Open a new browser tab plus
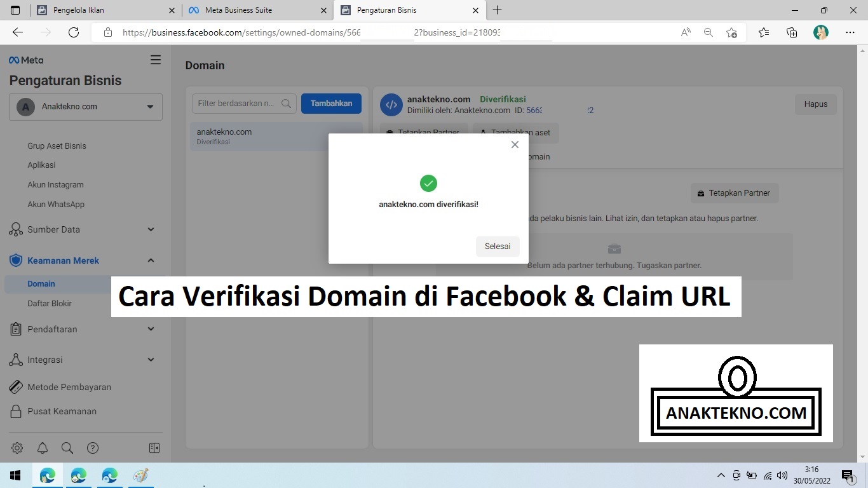The image size is (868, 488). pyautogui.click(x=498, y=10)
